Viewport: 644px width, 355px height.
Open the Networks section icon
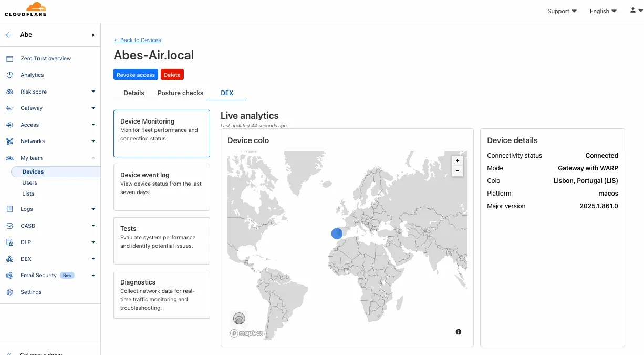tap(9, 141)
